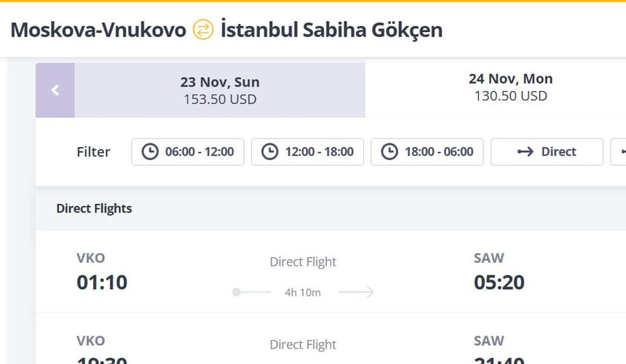Toggle the 18:00 - 06:00 time filter
Screen dimensions: 626x364
click(427, 151)
